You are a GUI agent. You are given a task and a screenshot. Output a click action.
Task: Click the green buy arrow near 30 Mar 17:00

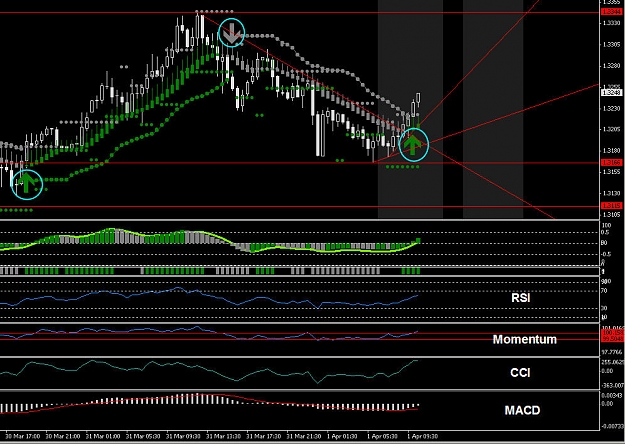[27, 183]
